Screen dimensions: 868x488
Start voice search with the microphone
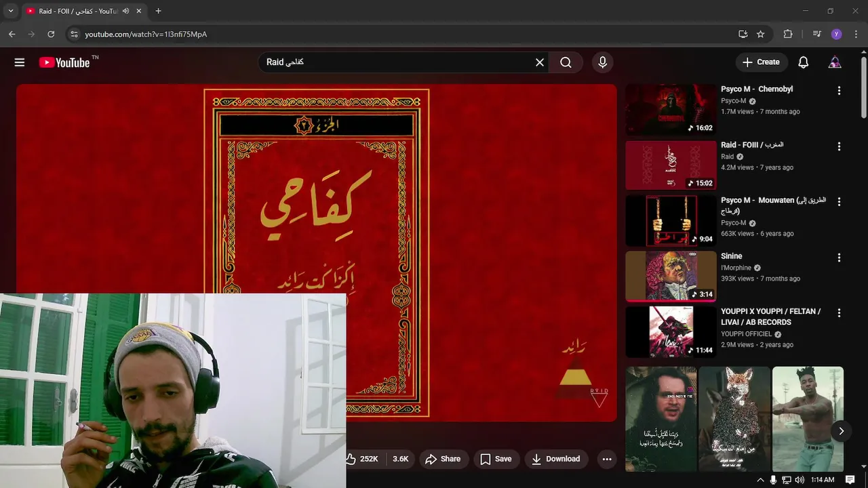click(602, 62)
